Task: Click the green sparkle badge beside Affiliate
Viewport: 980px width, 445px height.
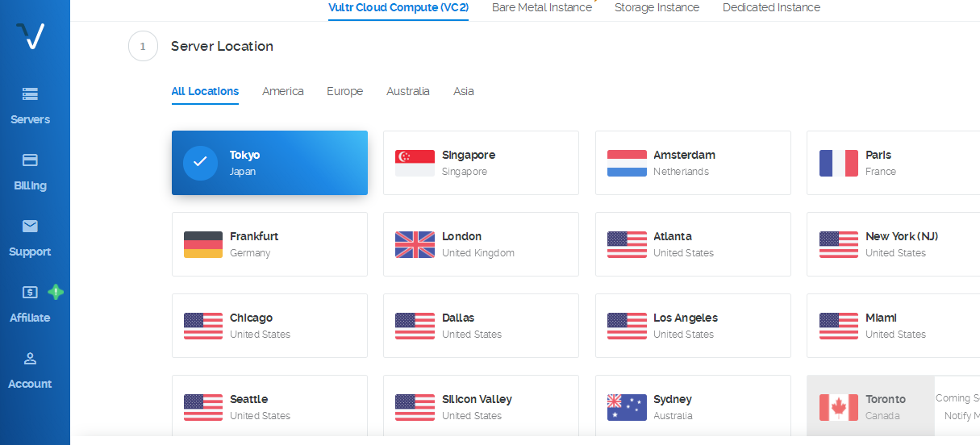Action: (x=55, y=292)
